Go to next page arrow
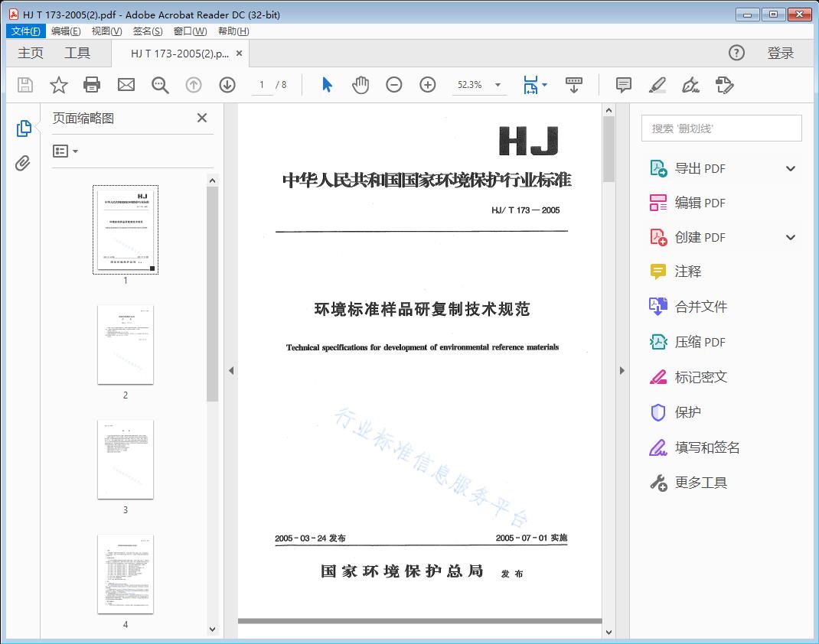 pyautogui.click(x=227, y=85)
